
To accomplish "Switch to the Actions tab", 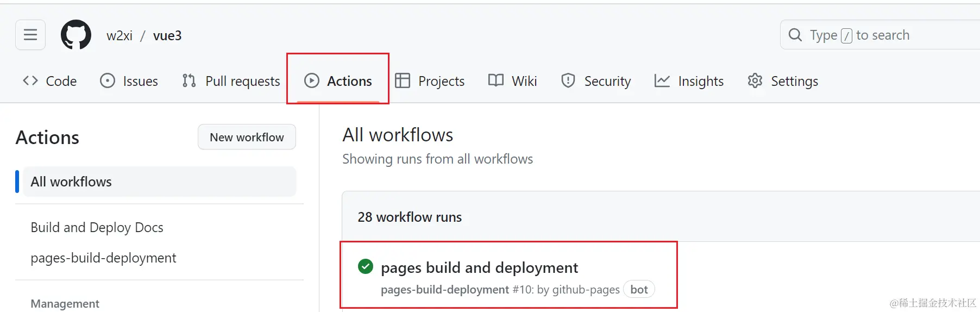I will tap(338, 81).
